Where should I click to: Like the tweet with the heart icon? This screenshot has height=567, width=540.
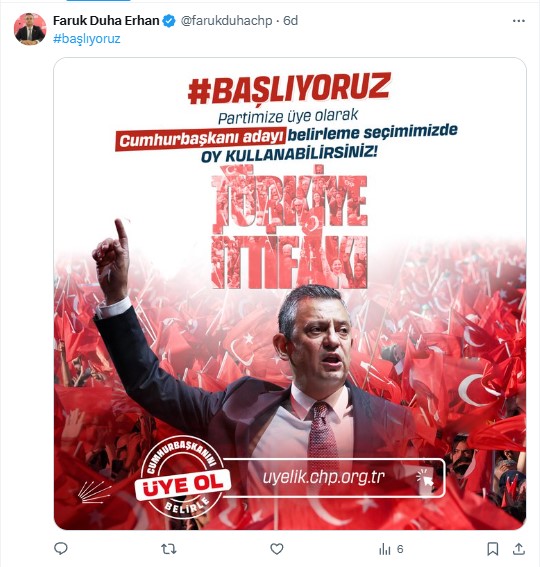click(x=277, y=549)
